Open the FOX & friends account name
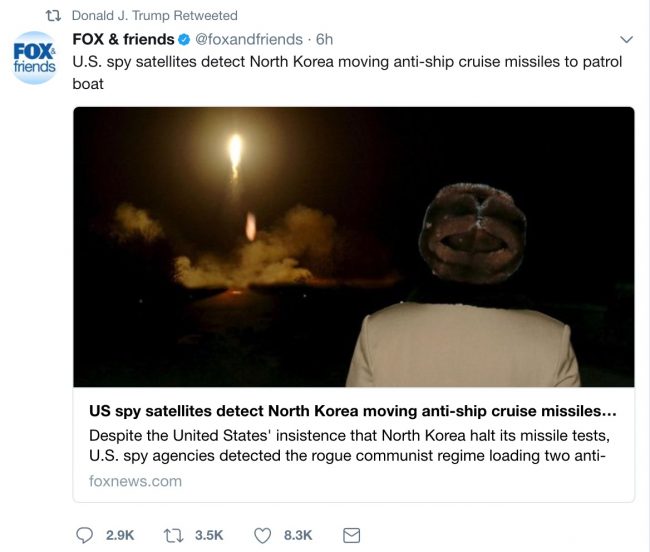This screenshot has height=552, width=650. [123, 40]
